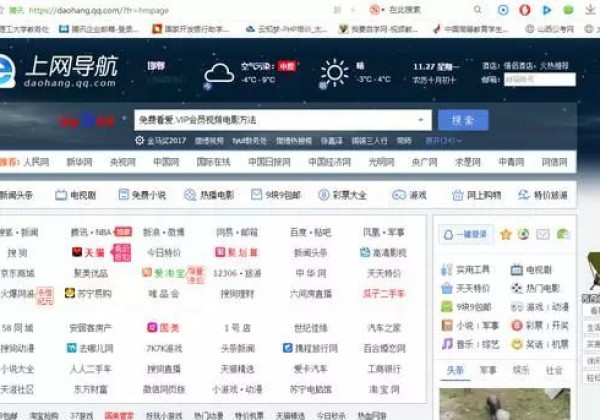
Task: Click the 特价旅游 travel icon
Action: 523,195
